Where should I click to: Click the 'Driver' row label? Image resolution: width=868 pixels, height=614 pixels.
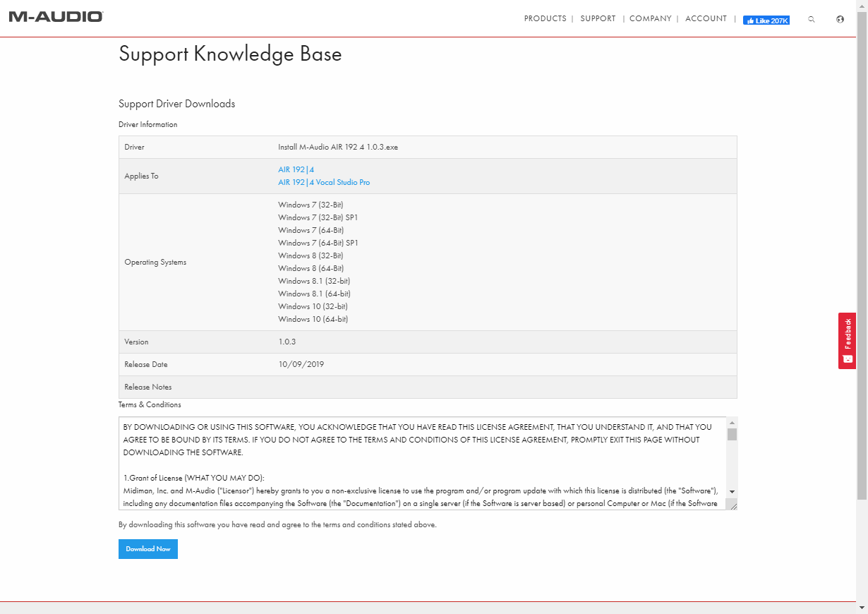point(134,147)
